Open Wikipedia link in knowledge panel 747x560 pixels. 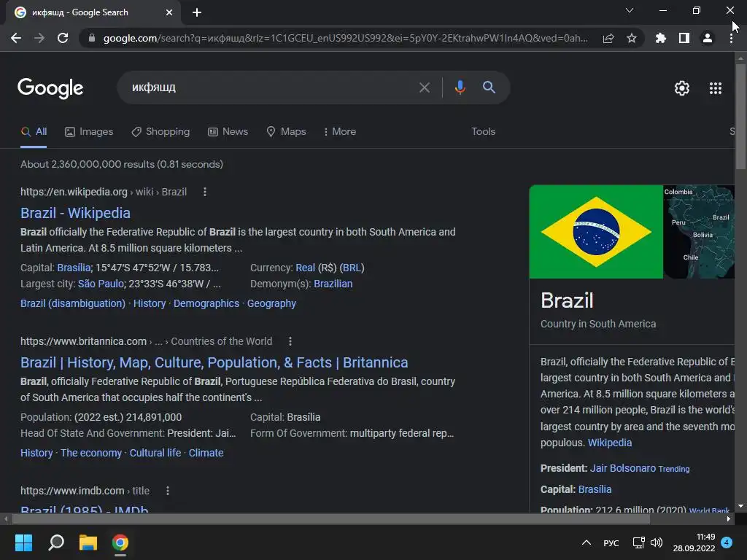(x=610, y=443)
